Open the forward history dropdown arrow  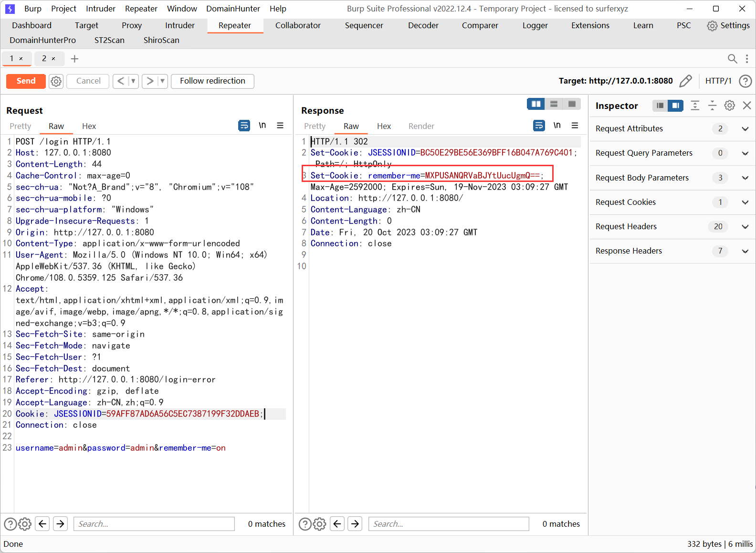click(162, 81)
